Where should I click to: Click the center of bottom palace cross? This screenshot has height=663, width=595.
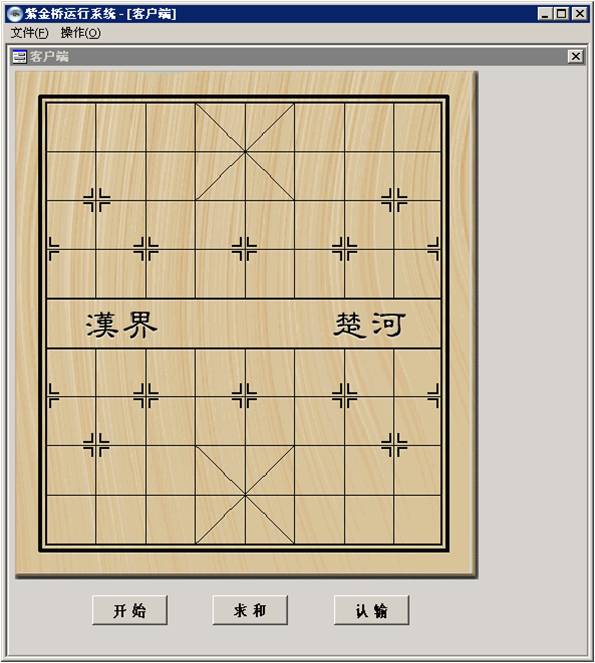coord(245,495)
